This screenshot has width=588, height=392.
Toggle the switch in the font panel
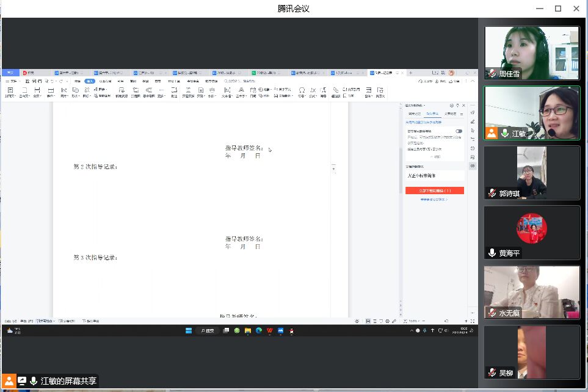[x=459, y=131]
